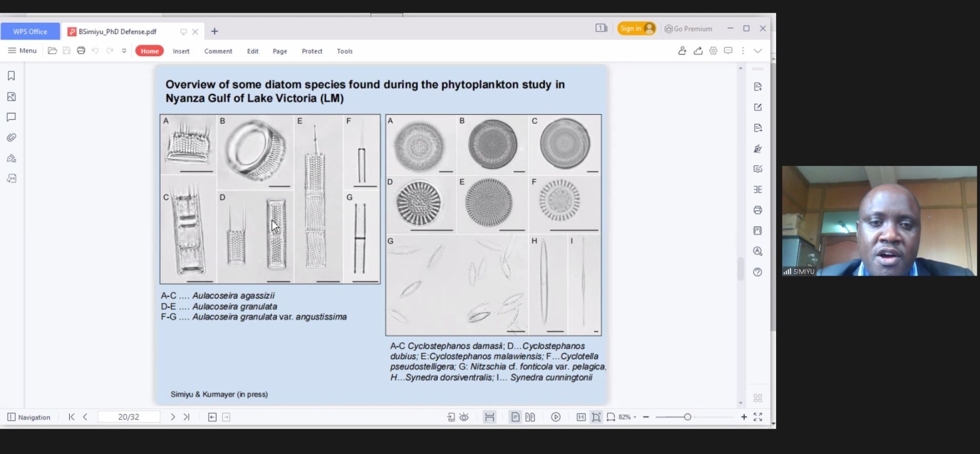Toggle the Navigation pane
The height and width of the screenshot is (454, 980).
pos(29,417)
